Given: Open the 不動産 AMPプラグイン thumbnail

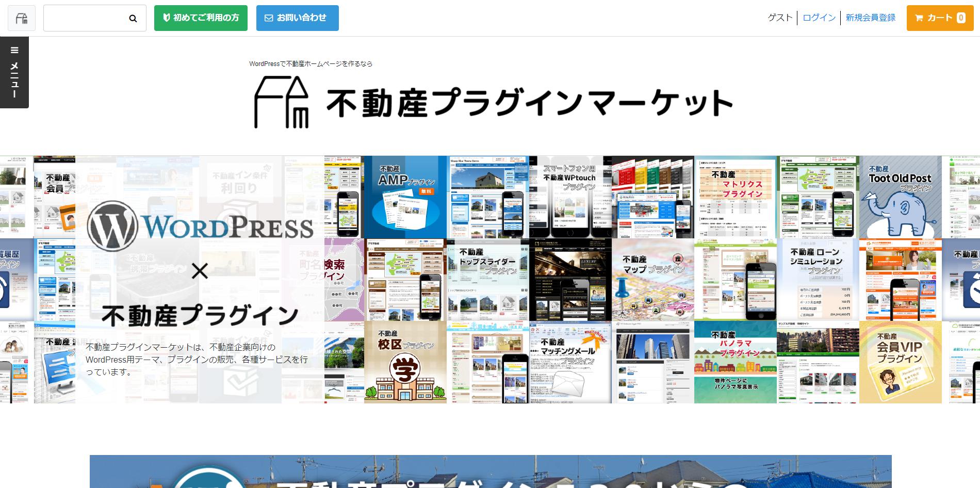Looking at the screenshot, I should click(x=405, y=197).
